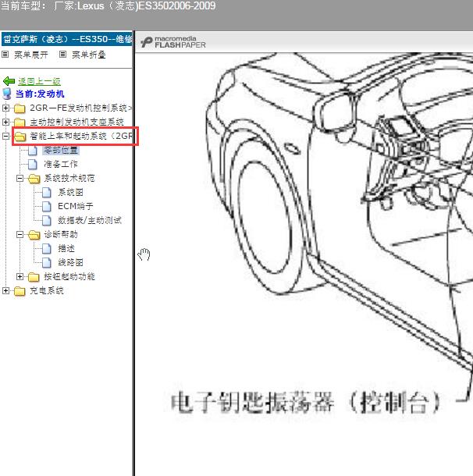The width and height of the screenshot is (473, 476).
Task: Expand the 按钮起动功能 subfolder
Action: (x=20, y=276)
